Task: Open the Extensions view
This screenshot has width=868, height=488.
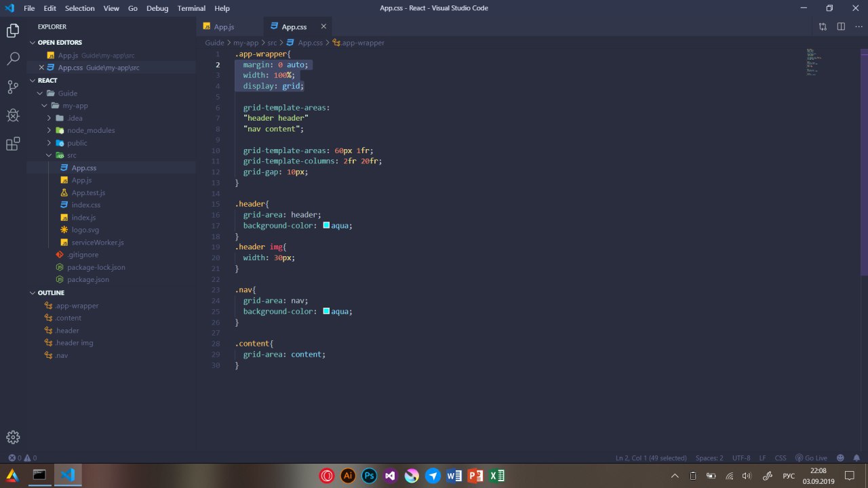Action: 13,144
